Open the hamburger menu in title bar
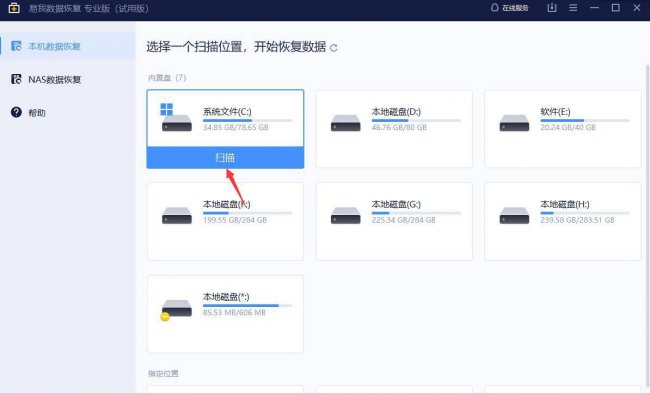The image size is (650, 393). [x=573, y=8]
